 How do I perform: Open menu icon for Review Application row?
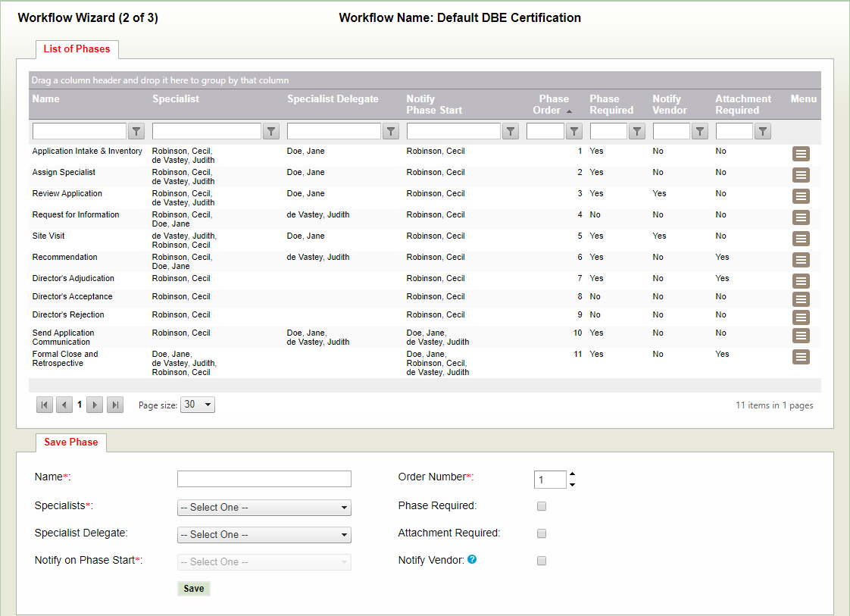[x=801, y=196]
